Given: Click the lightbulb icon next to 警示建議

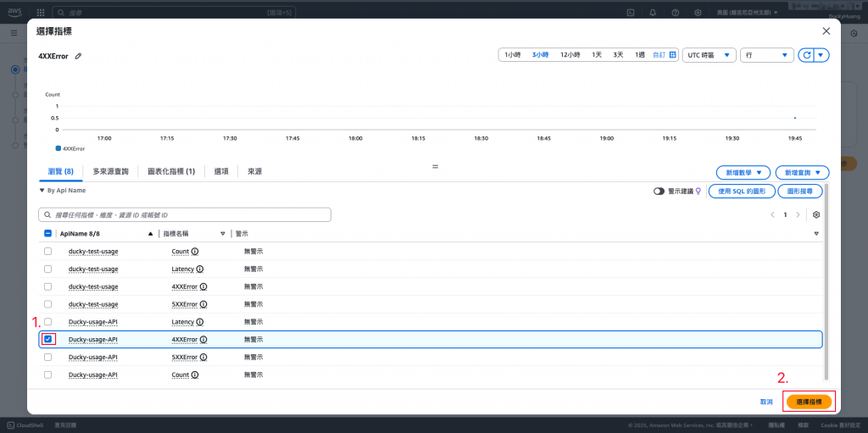Looking at the screenshot, I should [x=698, y=191].
